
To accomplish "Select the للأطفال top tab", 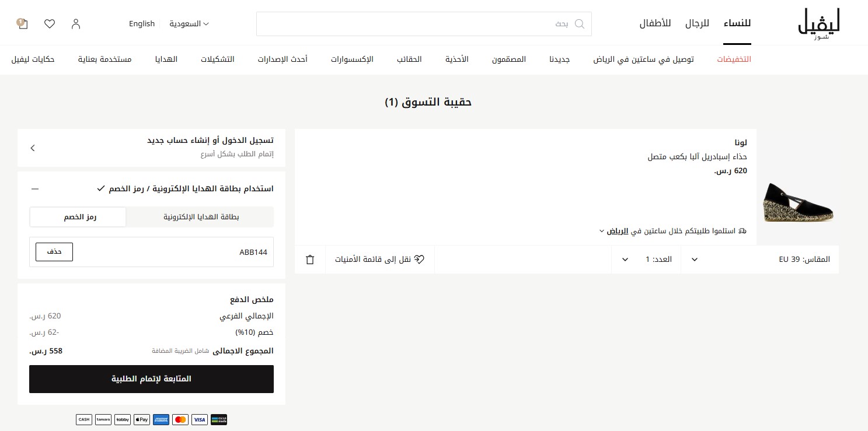I will 655,24.
